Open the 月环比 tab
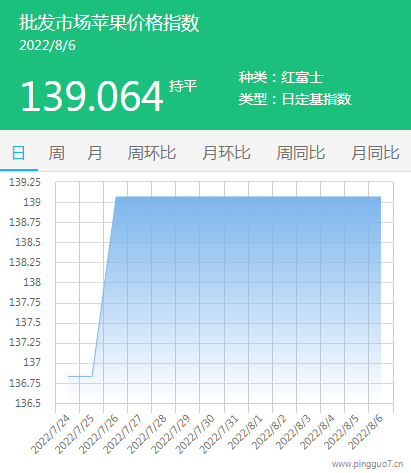The height and width of the screenshot is (473, 411). click(x=227, y=153)
